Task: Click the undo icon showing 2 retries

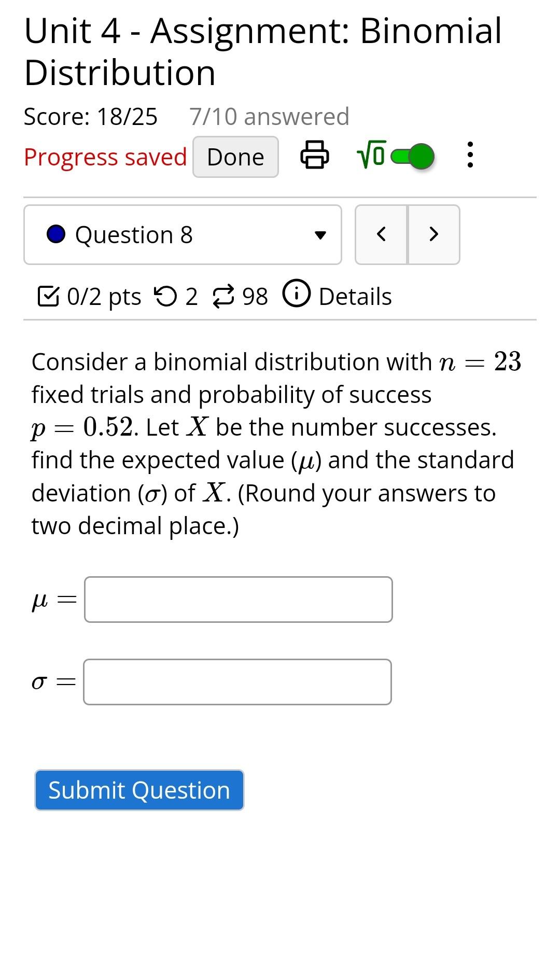Action: coord(168,296)
